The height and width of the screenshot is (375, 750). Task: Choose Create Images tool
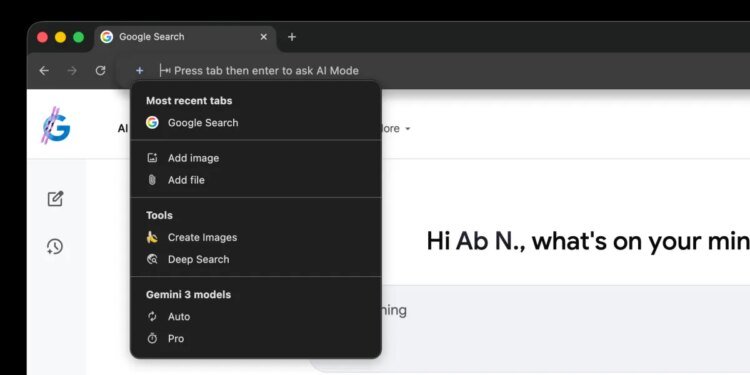tap(256, 237)
